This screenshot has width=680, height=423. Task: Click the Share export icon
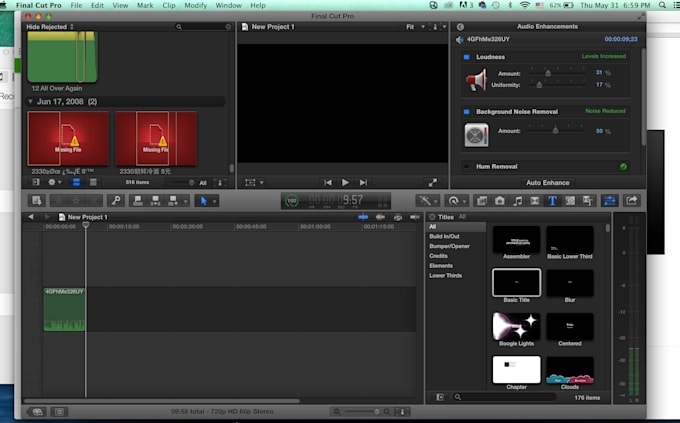(632, 201)
